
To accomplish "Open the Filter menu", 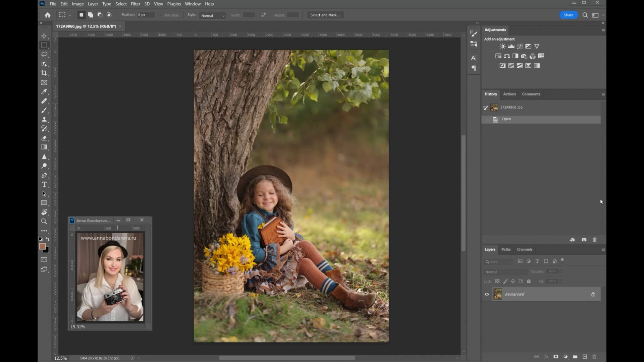I will 135,4.
